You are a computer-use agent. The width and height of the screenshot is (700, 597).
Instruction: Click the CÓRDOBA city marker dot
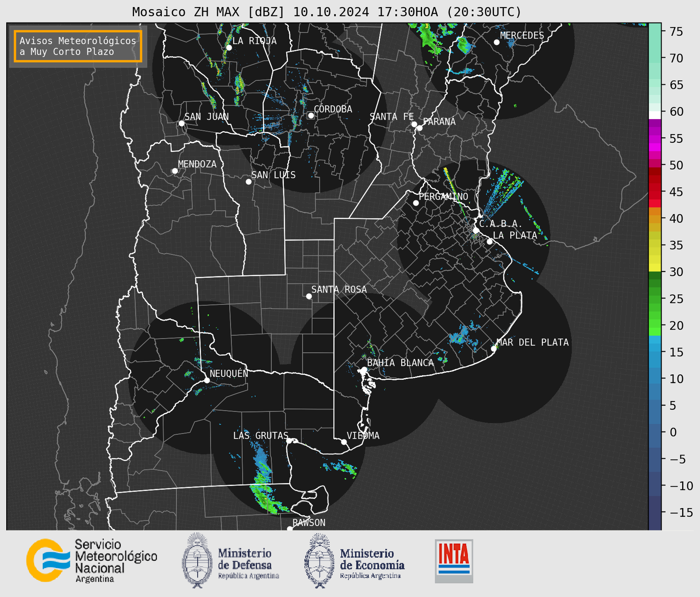click(x=311, y=115)
